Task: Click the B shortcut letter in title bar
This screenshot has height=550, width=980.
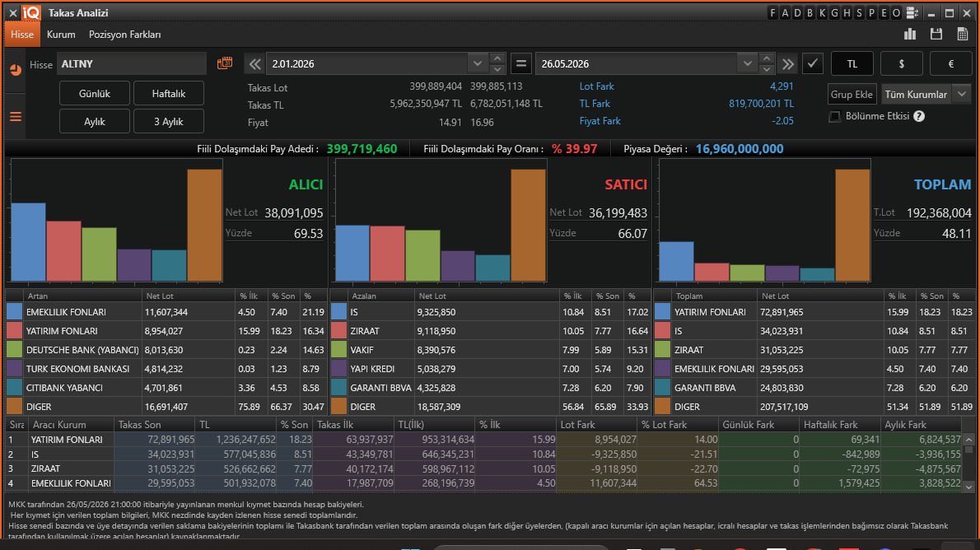Action: (x=810, y=12)
